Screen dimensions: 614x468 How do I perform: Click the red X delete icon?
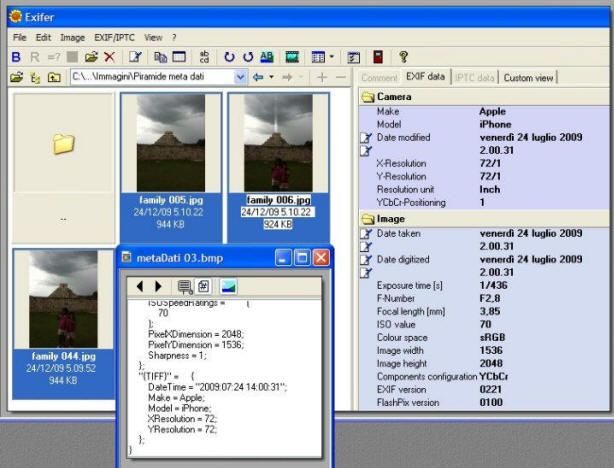tap(110, 57)
